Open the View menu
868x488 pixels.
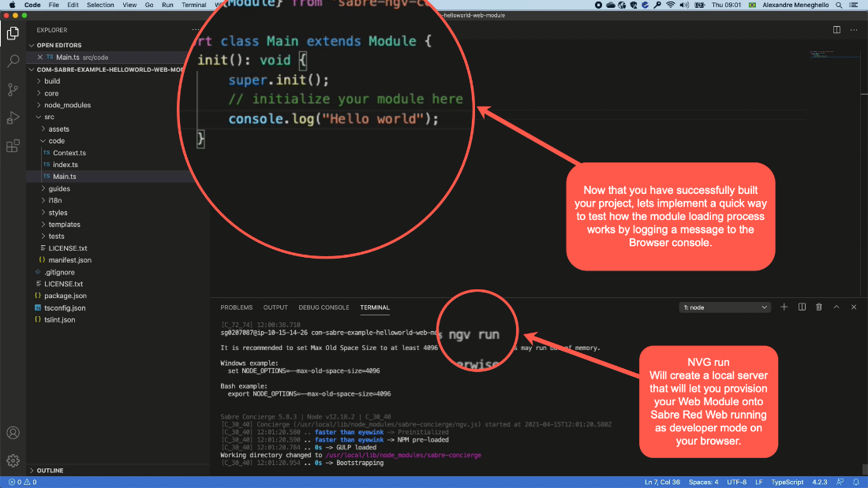129,5
